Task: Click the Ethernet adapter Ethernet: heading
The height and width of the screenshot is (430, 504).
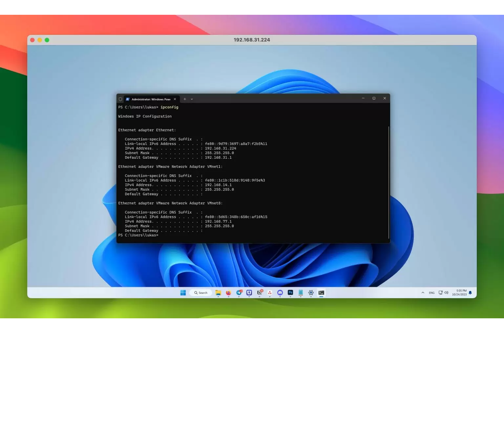Action: (147, 130)
